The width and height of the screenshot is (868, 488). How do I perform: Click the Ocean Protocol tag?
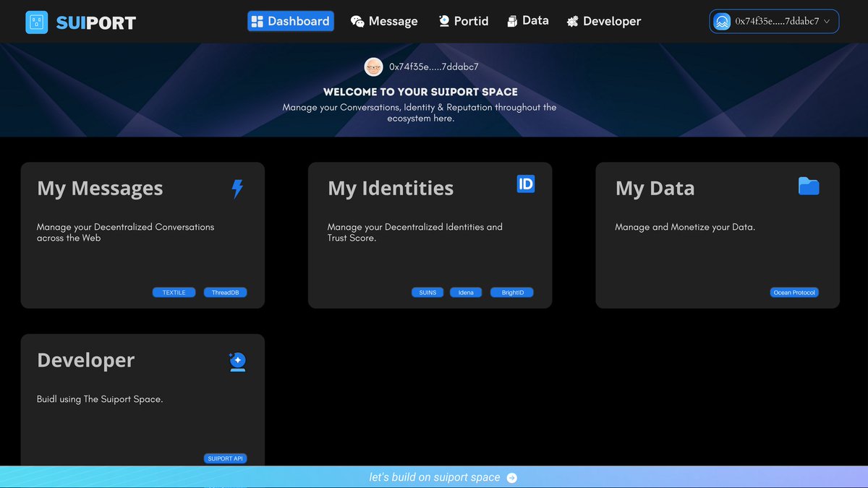794,293
